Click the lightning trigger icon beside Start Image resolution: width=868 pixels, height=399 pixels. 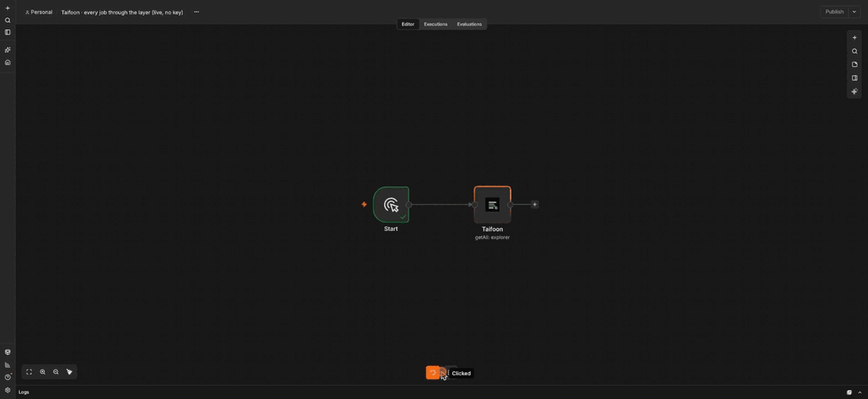coord(364,204)
